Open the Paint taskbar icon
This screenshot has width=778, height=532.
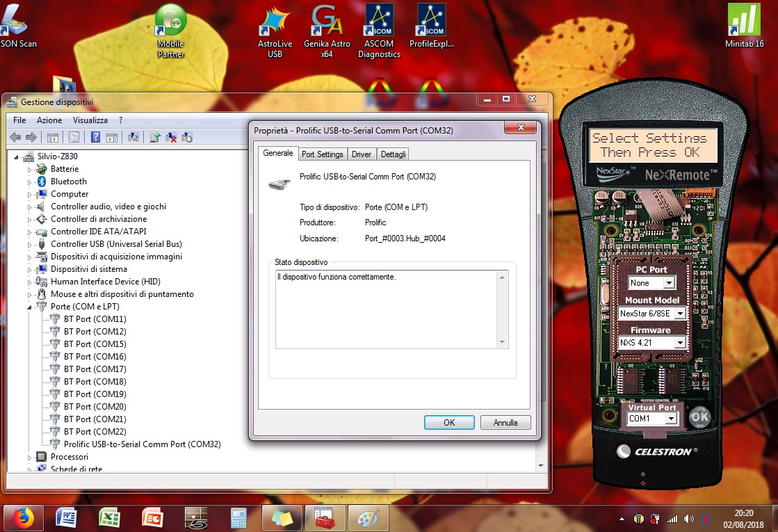click(x=368, y=518)
